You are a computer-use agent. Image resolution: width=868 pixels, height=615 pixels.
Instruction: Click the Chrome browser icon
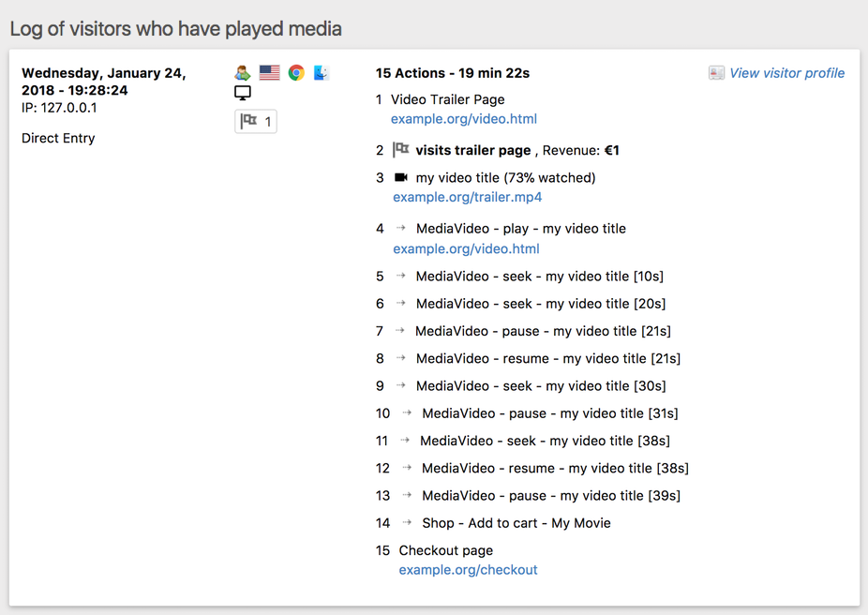pyautogui.click(x=296, y=72)
